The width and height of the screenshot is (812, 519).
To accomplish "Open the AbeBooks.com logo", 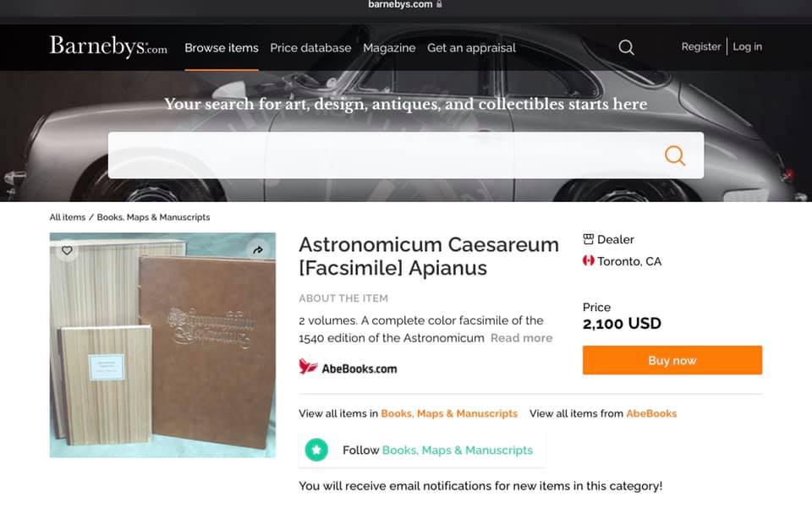I will click(348, 368).
